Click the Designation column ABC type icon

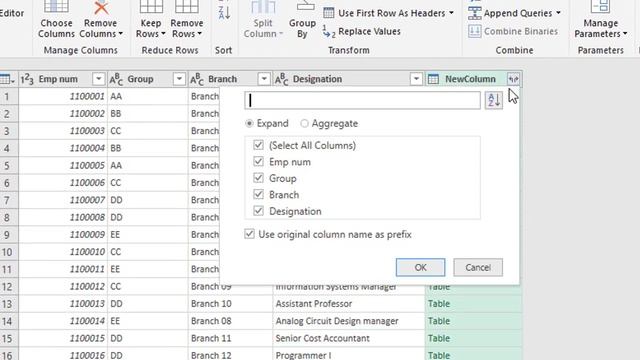coord(282,79)
